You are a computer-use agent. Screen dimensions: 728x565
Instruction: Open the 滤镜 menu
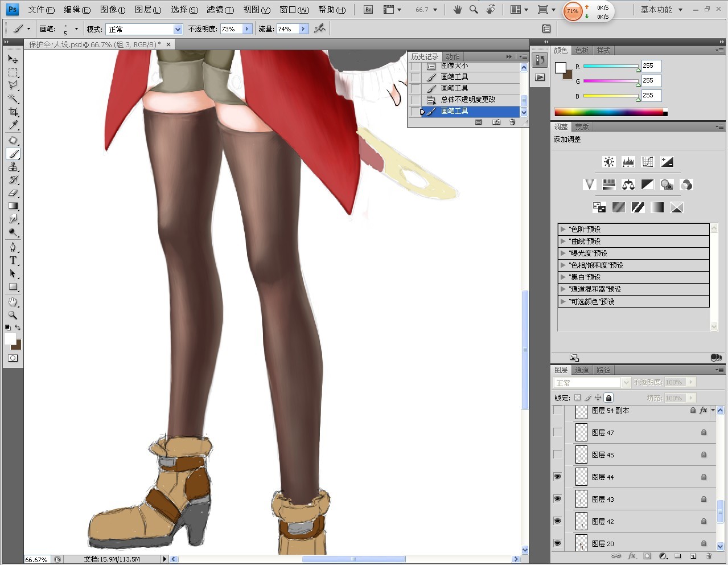pyautogui.click(x=220, y=10)
